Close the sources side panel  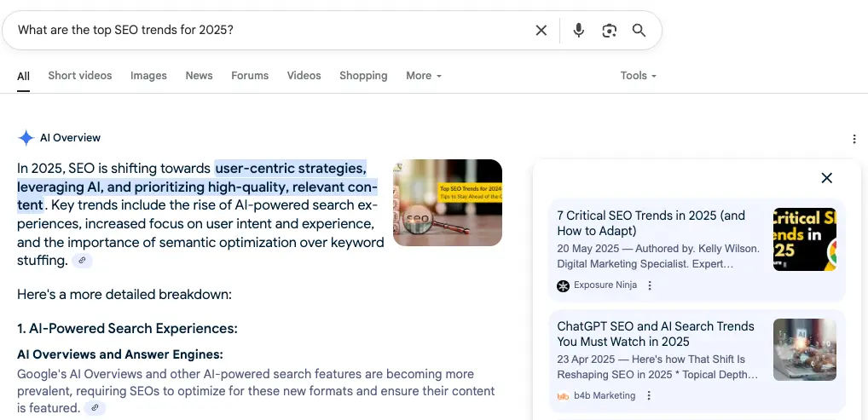pos(826,178)
